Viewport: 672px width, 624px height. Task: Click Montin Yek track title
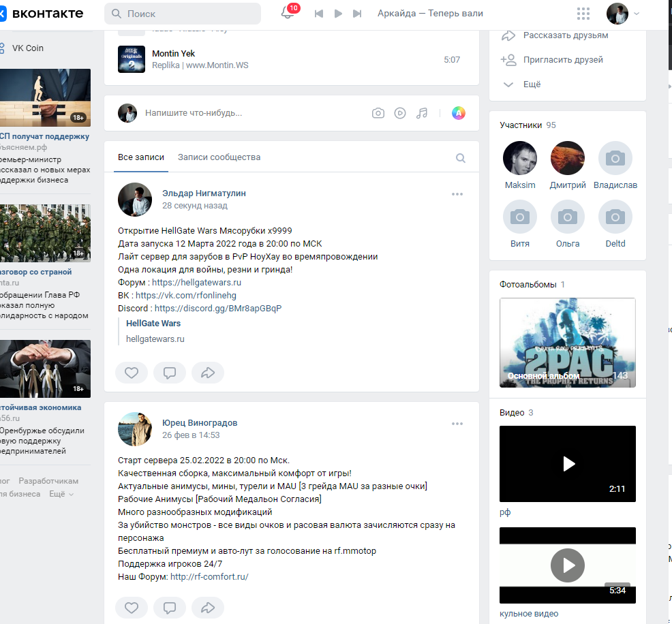173,54
